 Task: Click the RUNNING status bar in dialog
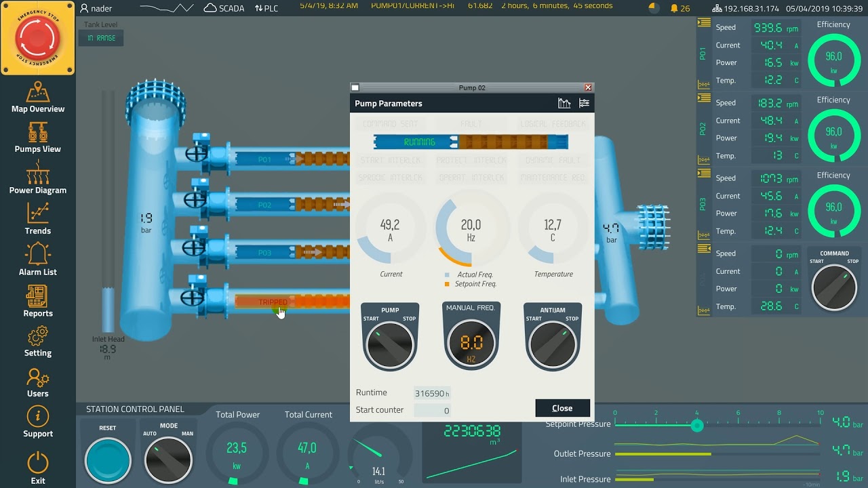(x=471, y=142)
